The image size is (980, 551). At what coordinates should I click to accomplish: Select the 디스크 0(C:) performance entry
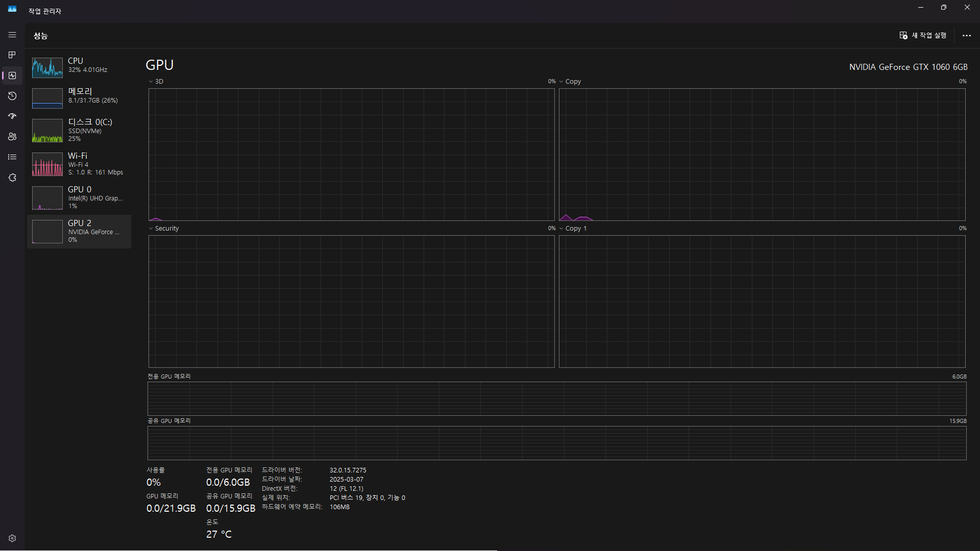click(x=79, y=131)
